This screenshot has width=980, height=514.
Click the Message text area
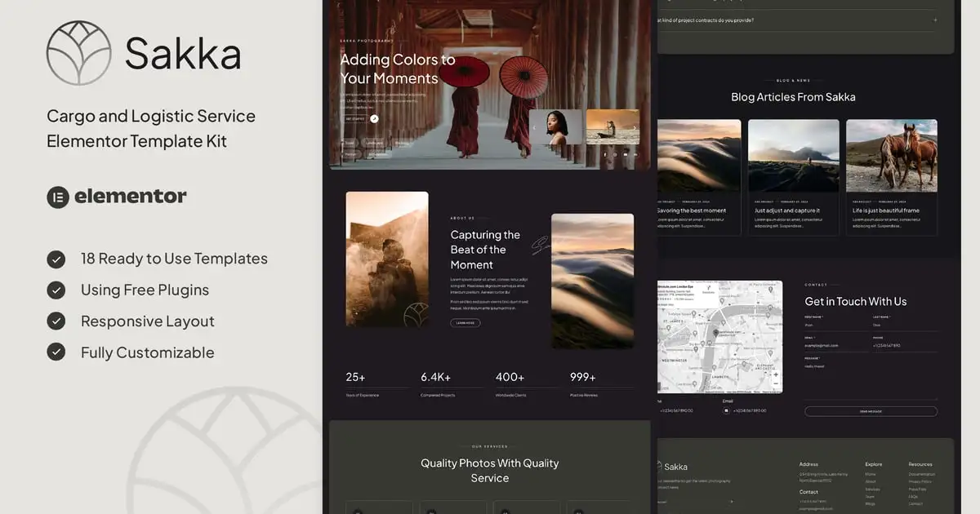pyautogui.click(x=871, y=379)
